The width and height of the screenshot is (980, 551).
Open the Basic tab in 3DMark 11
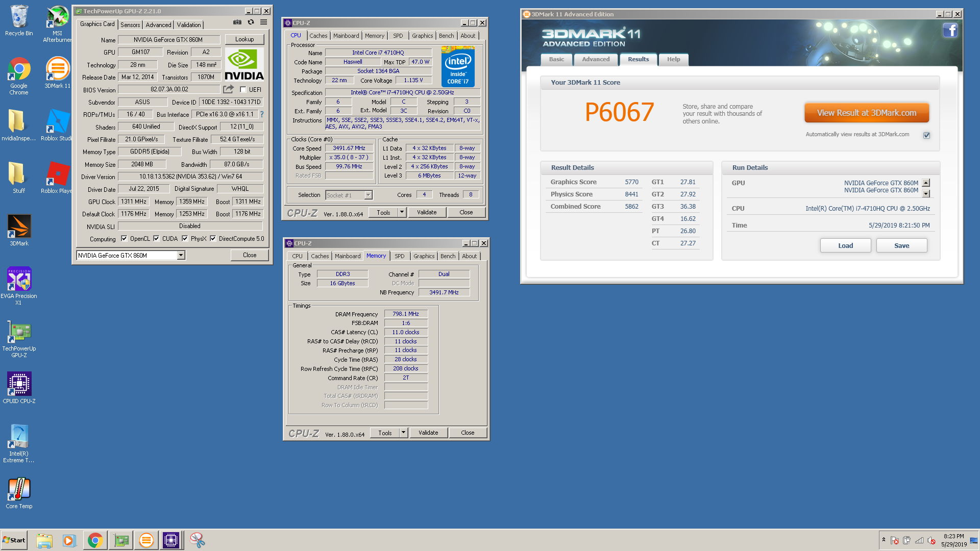click(x=556, y=59)
